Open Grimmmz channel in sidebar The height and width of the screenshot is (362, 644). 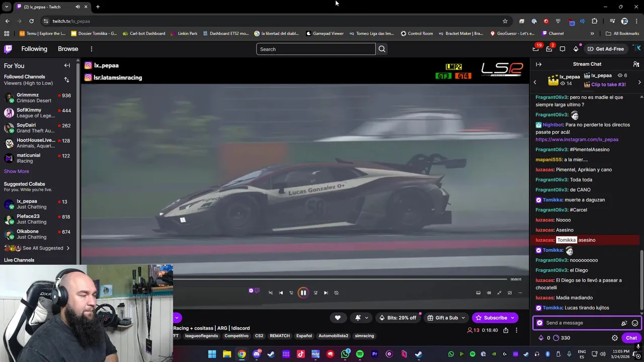coord(38,98)
